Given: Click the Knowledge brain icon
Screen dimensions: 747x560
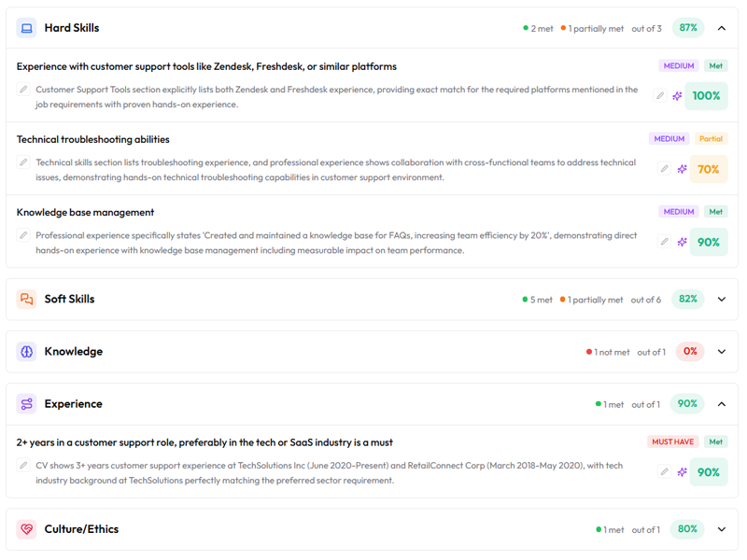Looking at the screenshot, I should click(x=26, y=352).
